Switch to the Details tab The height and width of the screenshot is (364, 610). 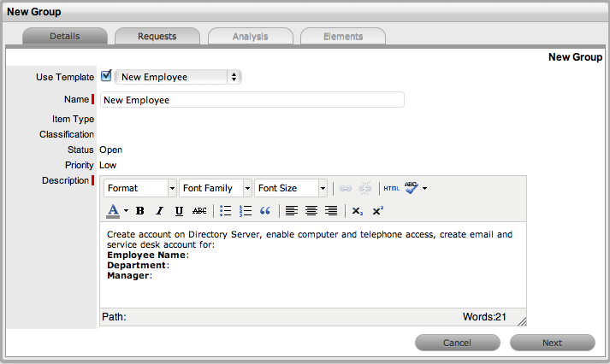[x=65, y=36]
